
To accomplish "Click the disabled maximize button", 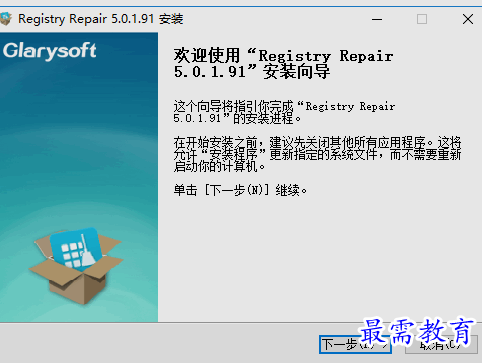I will coord(422,19).
